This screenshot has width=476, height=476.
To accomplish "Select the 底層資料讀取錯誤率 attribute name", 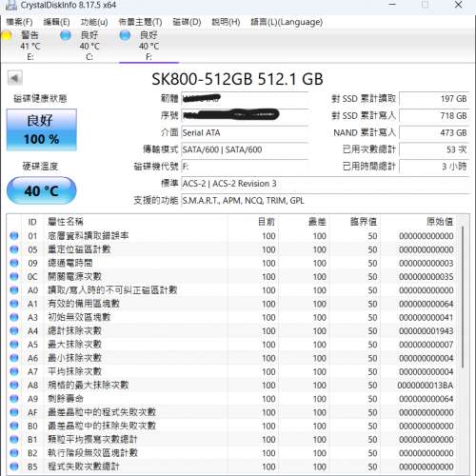I will tap(89, 236).
